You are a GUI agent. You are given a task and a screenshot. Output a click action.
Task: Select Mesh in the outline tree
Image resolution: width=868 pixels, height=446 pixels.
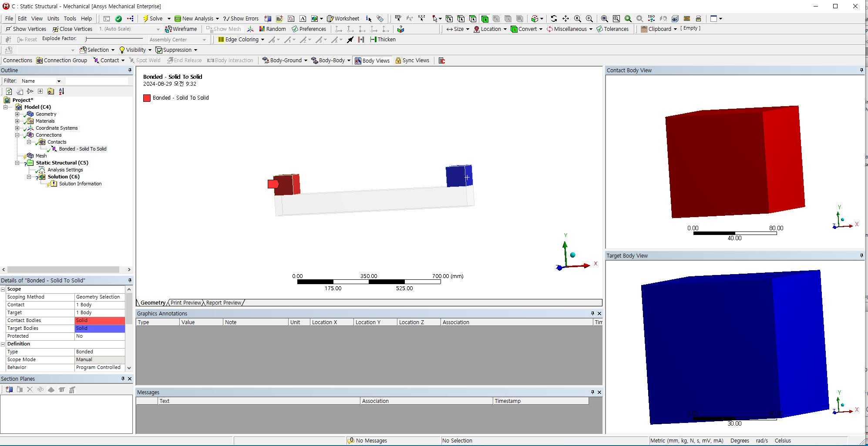41,156
